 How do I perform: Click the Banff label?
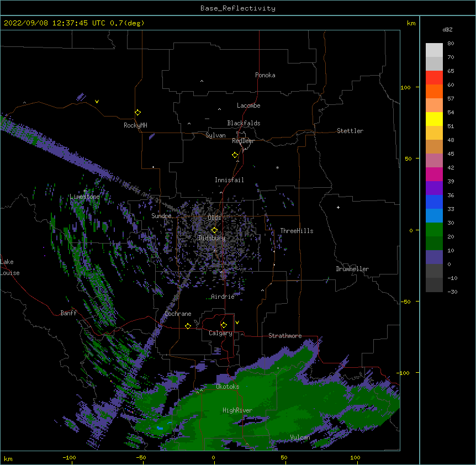tap(68, 313)
